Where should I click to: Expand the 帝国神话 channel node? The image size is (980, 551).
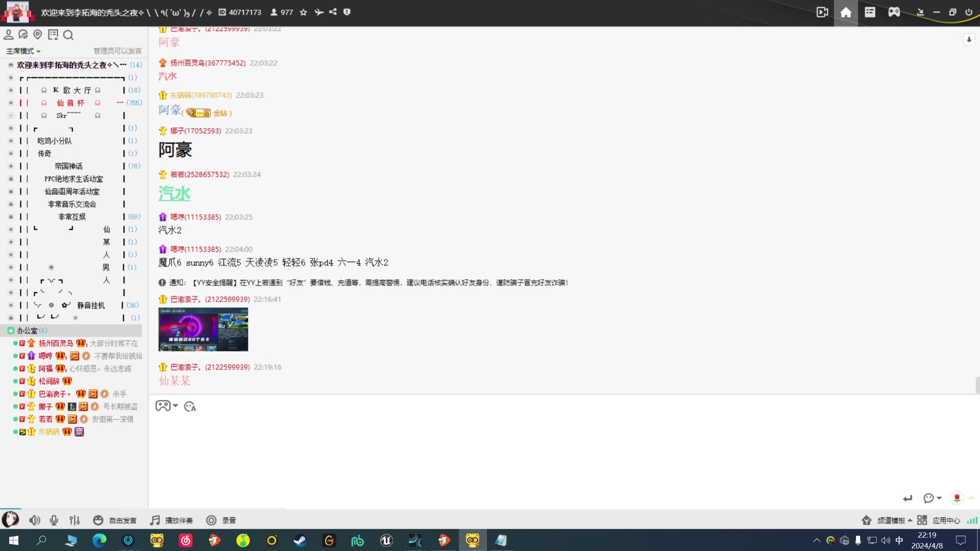point(11,166)
